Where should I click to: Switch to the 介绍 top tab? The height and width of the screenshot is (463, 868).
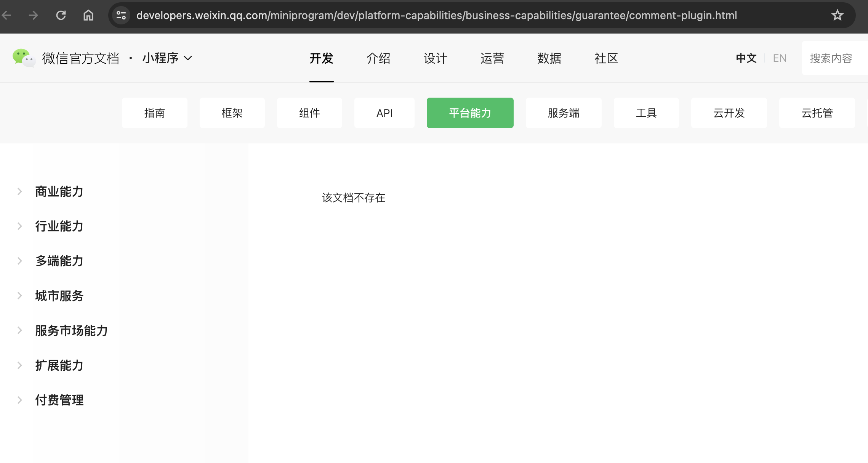pyautogui.click(x=378, y=58)
